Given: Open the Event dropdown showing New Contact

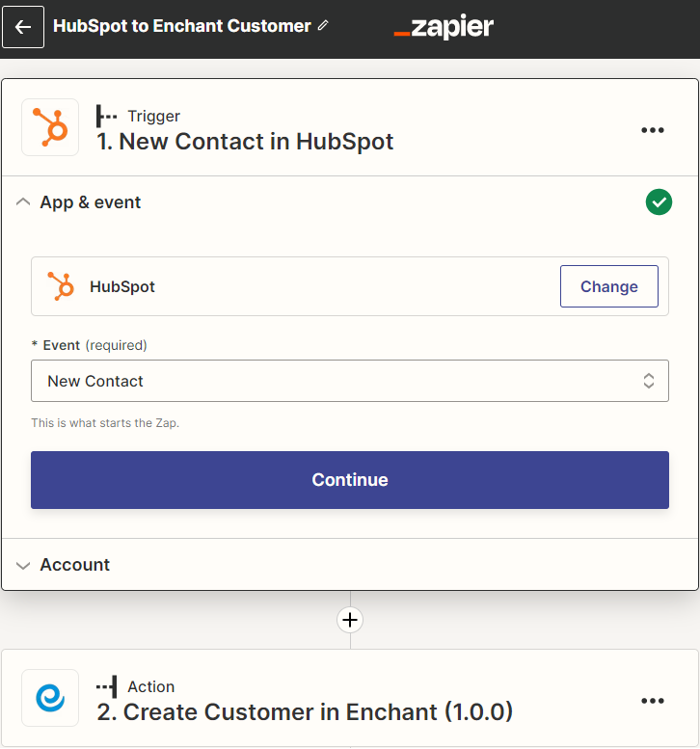Looking at the screenshot, I should pyautogui.click(x=349, y=381).
